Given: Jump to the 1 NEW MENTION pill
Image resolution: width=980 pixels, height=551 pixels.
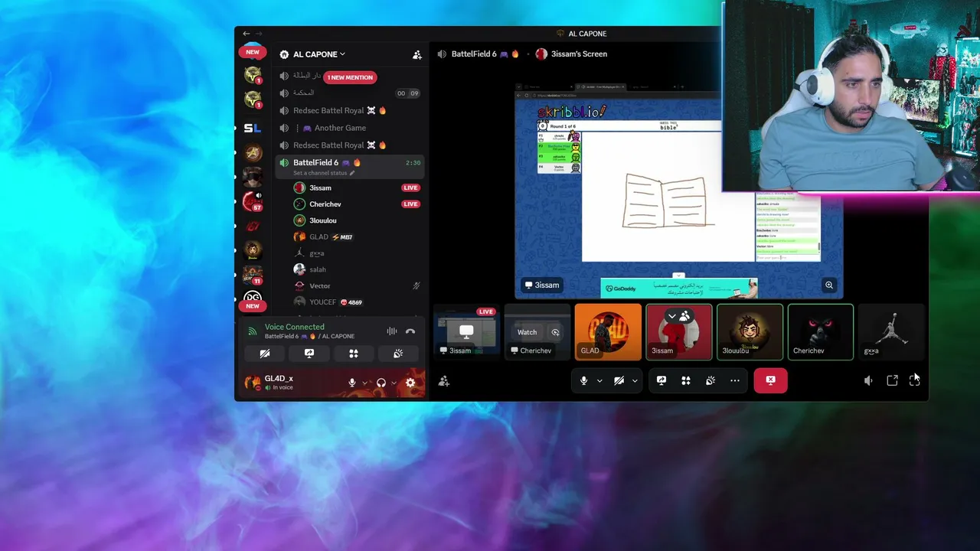Looking at the screenshot, I should (x=350, y=77).
